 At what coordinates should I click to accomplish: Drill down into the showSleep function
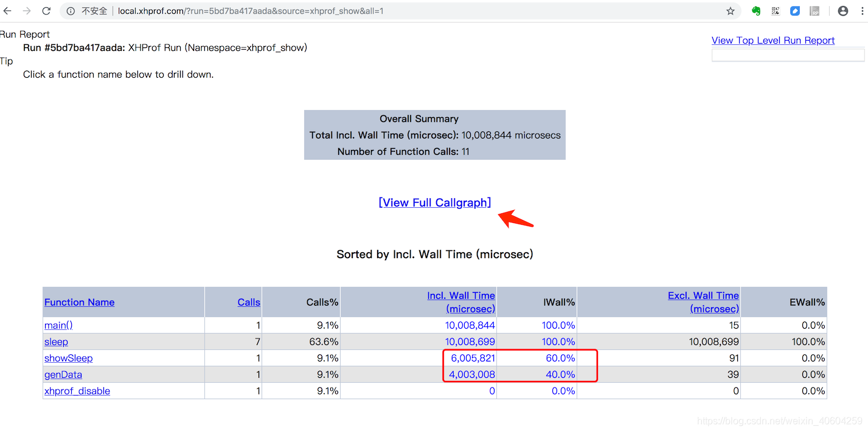pos(69,358)
